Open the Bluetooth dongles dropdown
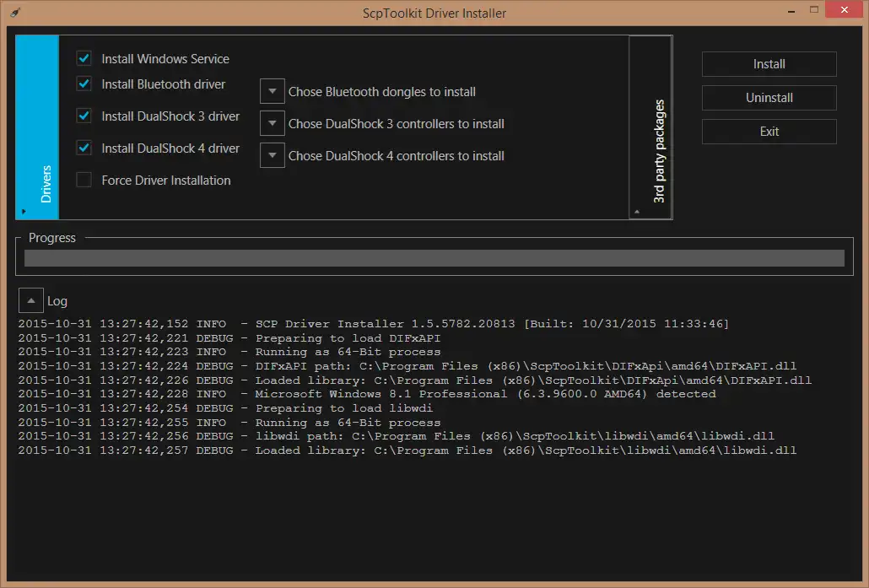The height and width of the screenshot is (588, 869). 272,91
